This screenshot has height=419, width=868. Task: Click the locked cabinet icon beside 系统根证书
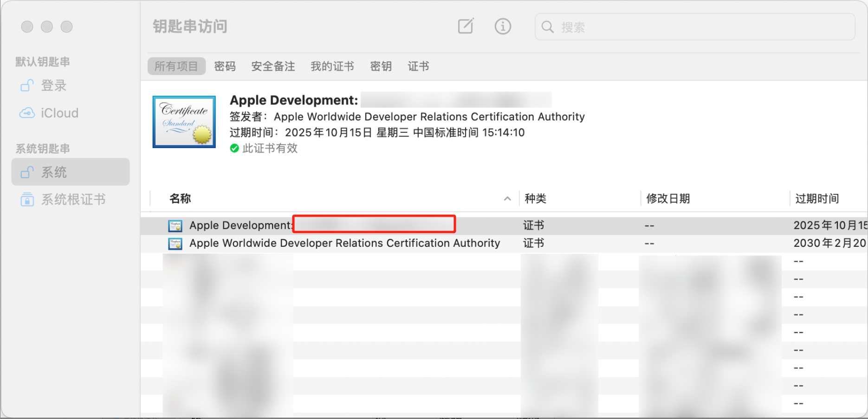27,200
